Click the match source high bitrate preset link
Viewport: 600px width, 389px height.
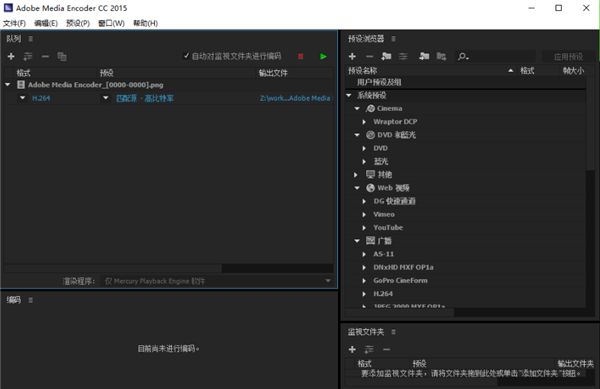(x=145, y=98)
